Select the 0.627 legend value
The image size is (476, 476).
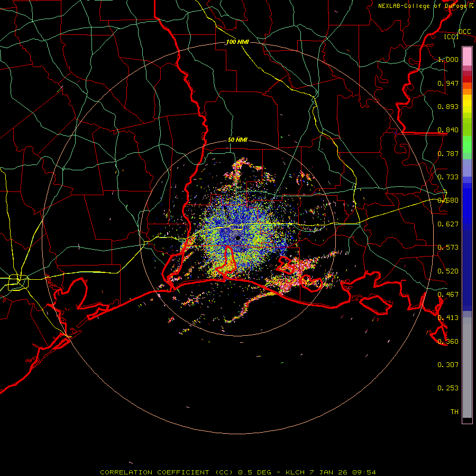coord(448,224)
